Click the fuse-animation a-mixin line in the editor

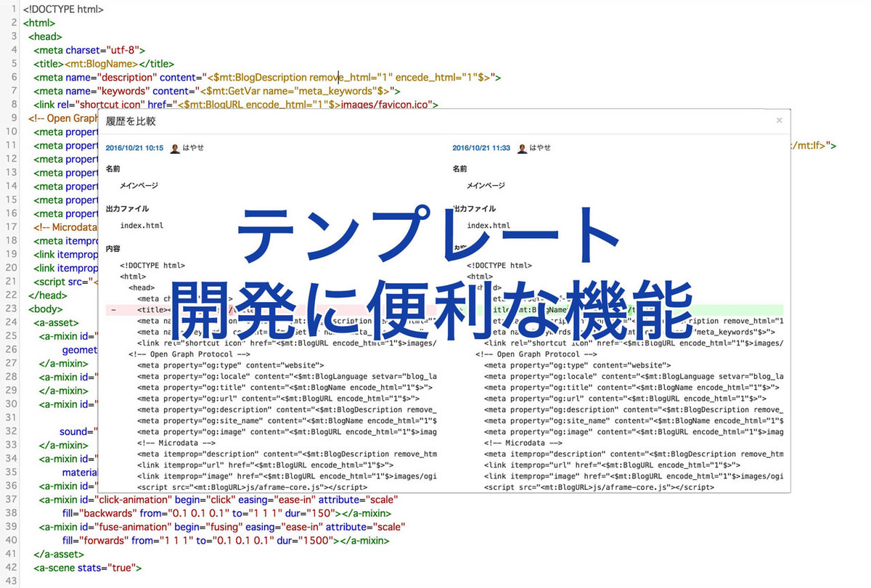[x=222, y=527]
